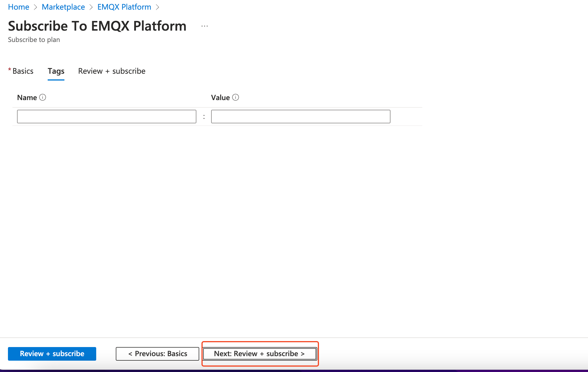Click the chevron after EMQX Platform breadcrumb
Image resolution: width=588 pixels, height=372 pixels.
pos(157,7)
